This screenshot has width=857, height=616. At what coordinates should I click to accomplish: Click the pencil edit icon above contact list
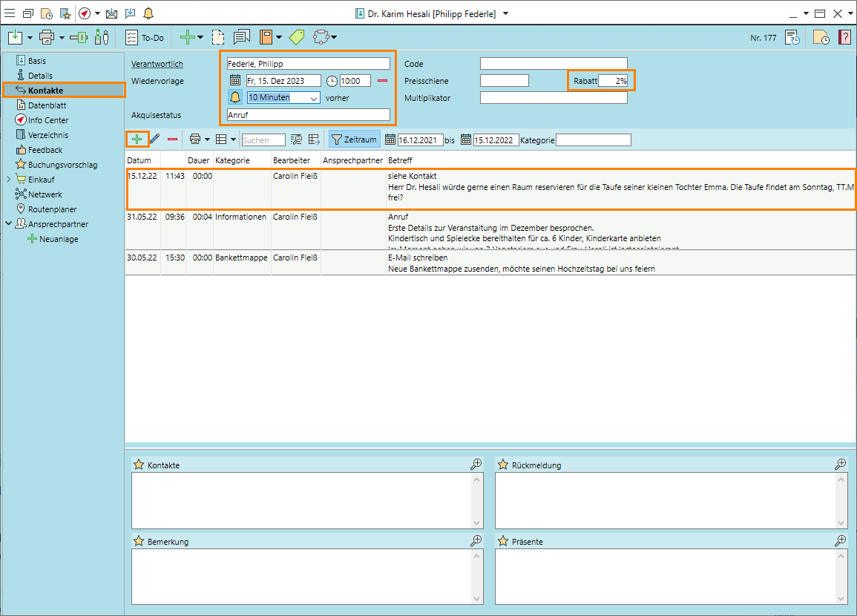point(154,139)
